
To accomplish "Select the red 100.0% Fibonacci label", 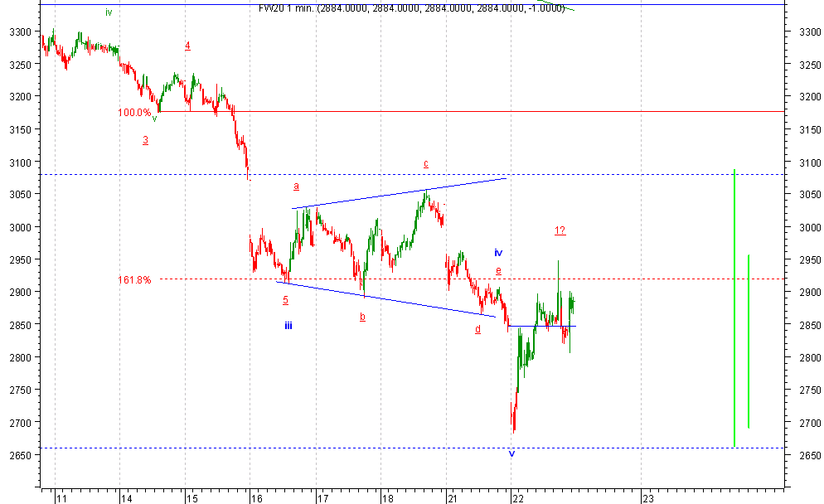I will click(134, 113).
